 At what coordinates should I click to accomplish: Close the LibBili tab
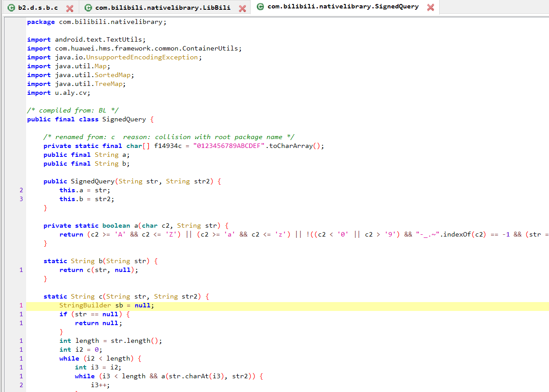click(x=242, y=8)
